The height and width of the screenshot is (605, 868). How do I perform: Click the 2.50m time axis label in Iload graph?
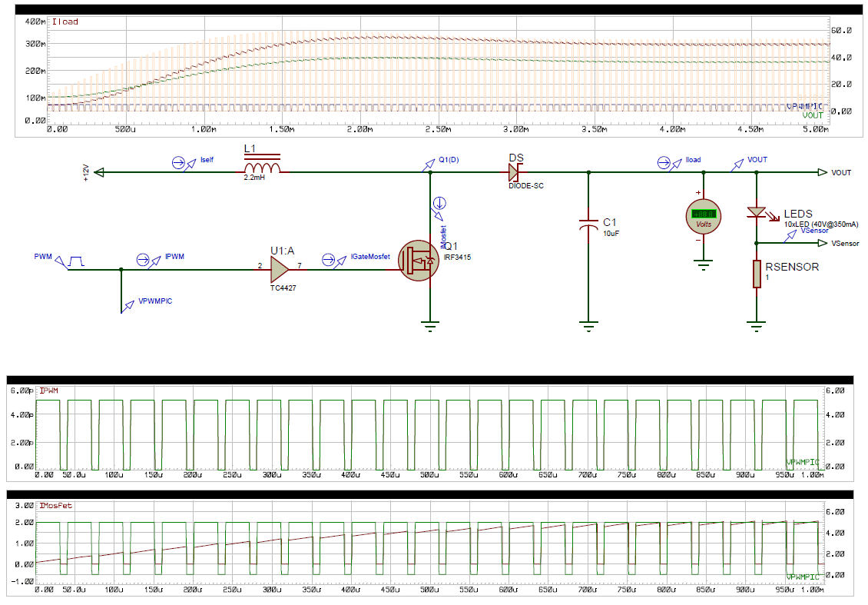coord(438,129)
